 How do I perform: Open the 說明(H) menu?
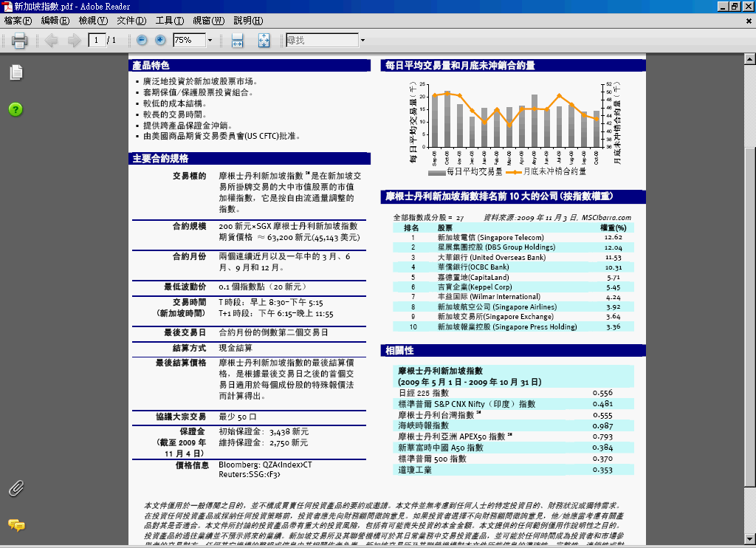tap(248, 21)
